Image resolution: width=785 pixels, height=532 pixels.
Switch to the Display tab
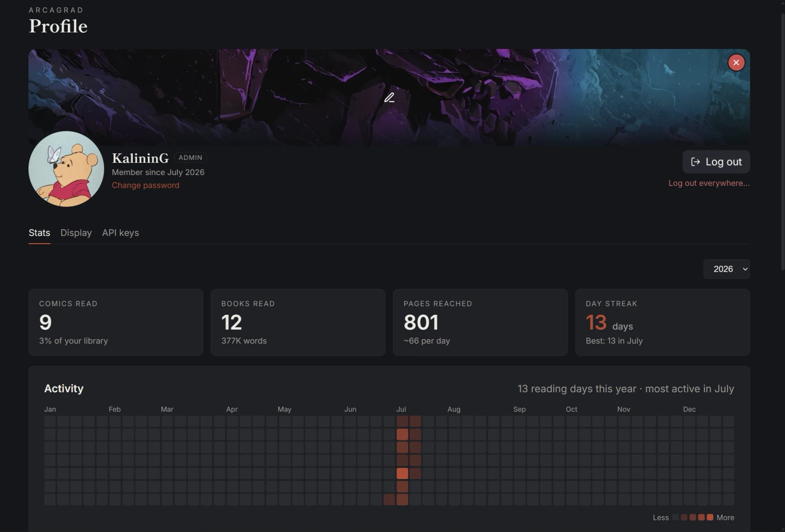pyautogui.click(x=76, y=233)
